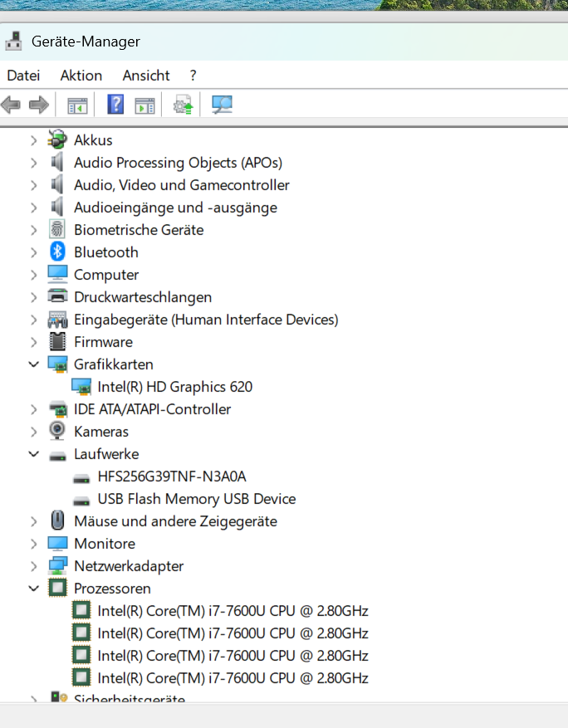Expand the Biometrische Geräte category
This screenshot has width=568, height=728.
tap(33, 230)
